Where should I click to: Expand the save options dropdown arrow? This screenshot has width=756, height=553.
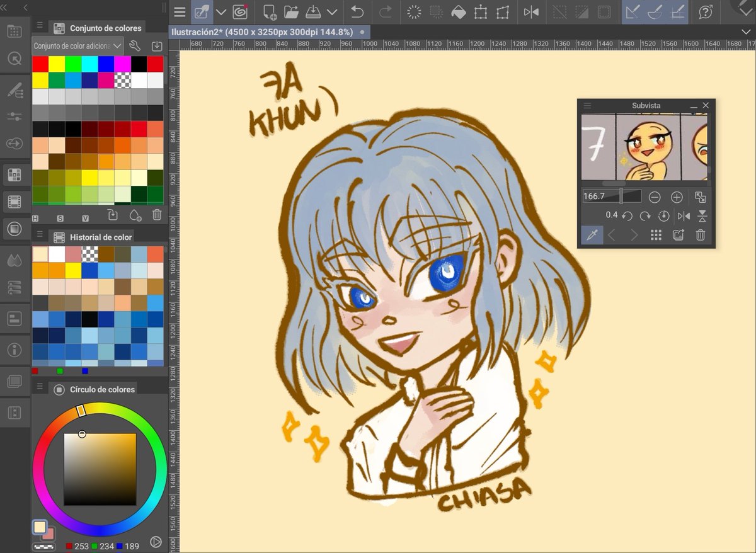331,12
